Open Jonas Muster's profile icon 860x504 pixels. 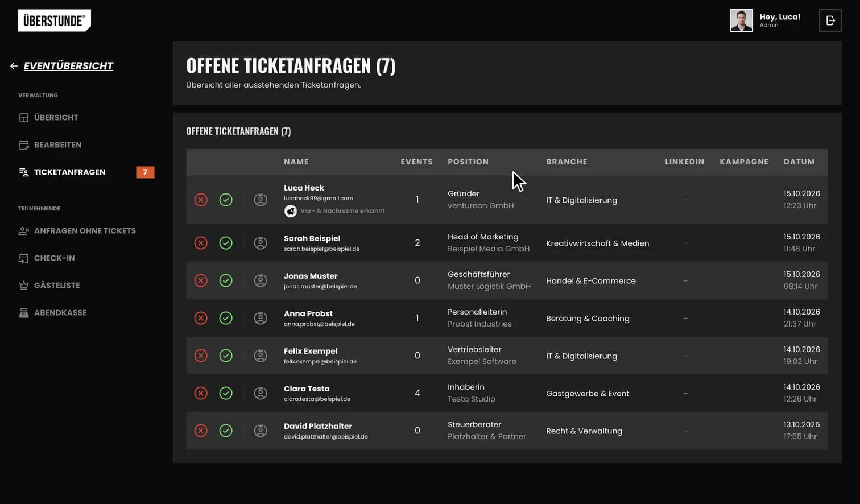pos(261,280)
